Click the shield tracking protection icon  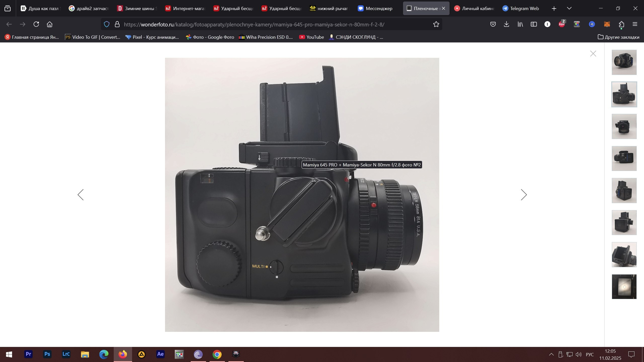tap(107, 24)
